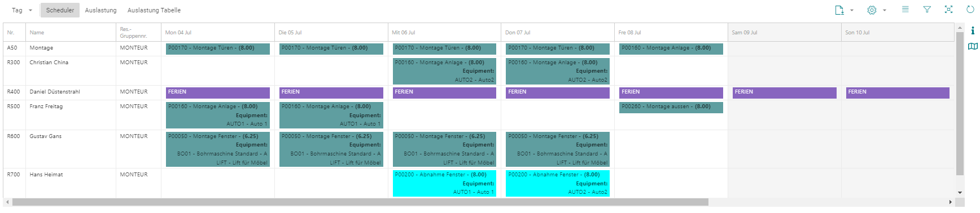
Task: Click the vertical scrollbar down arrow
Action: 960,193
